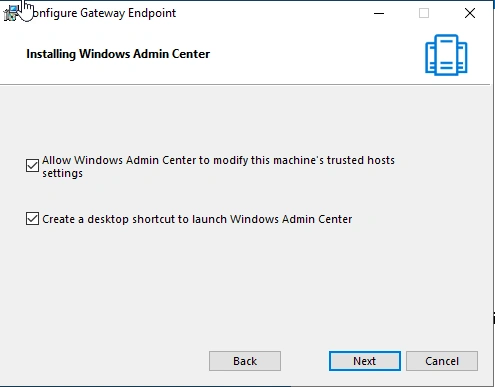Toggle the trusted hosts settings checkbox
The image size is (495, 387).
click(32, 165)
